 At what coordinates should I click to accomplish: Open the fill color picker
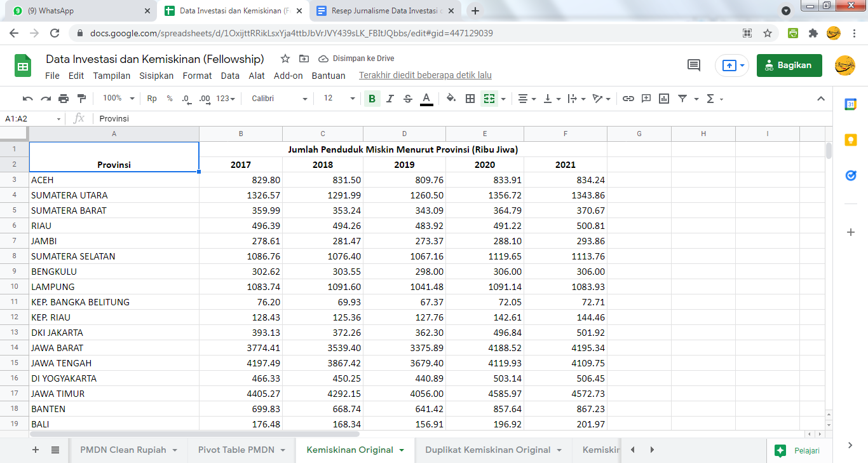[451, 99]
